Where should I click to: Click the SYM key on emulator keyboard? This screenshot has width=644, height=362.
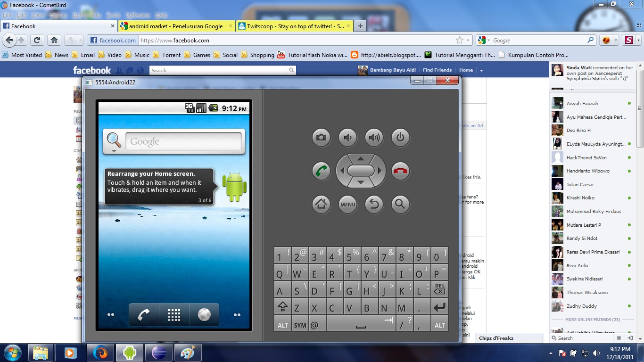click(x=300, y=324)
